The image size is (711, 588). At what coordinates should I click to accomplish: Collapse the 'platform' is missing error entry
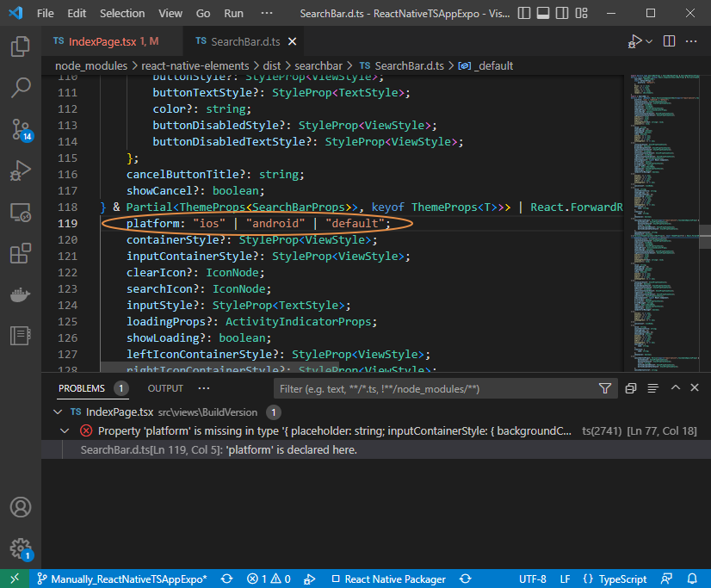coord(66,430)
